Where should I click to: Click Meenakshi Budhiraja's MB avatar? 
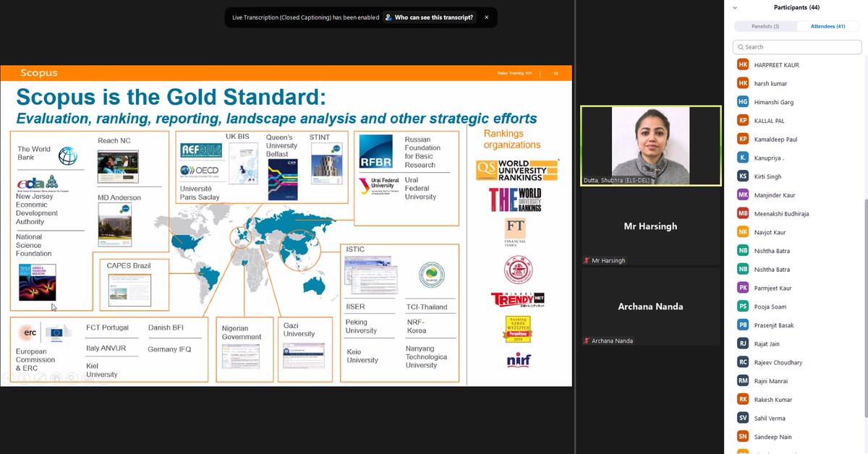pos(743,213)
